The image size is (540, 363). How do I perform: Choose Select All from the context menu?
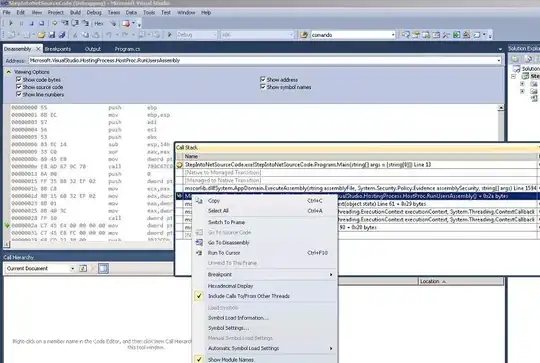(x=264, y=210)
